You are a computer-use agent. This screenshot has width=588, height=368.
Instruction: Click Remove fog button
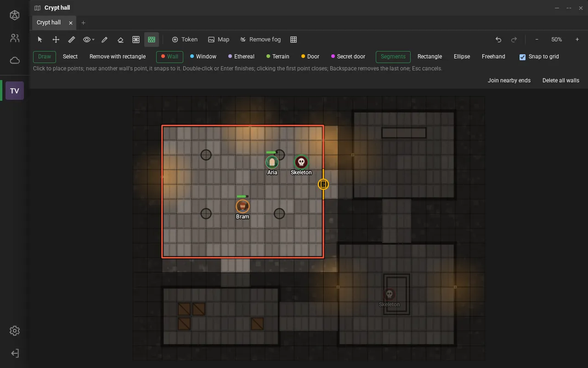point(260,40)
